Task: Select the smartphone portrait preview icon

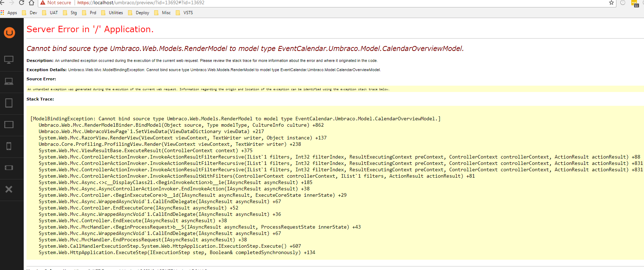Action: (9, 146)
